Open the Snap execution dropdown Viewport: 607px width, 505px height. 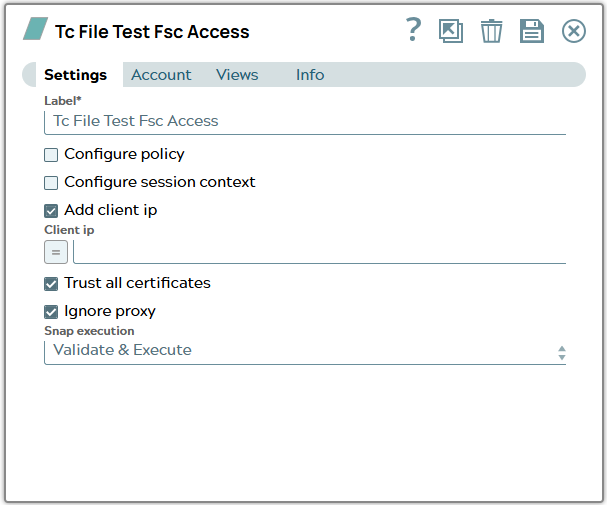pos(305,352)
